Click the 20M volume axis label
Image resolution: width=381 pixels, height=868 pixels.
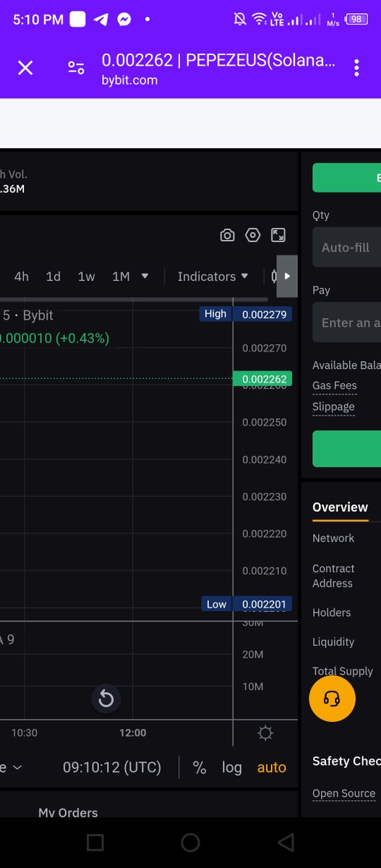[253, 655]
